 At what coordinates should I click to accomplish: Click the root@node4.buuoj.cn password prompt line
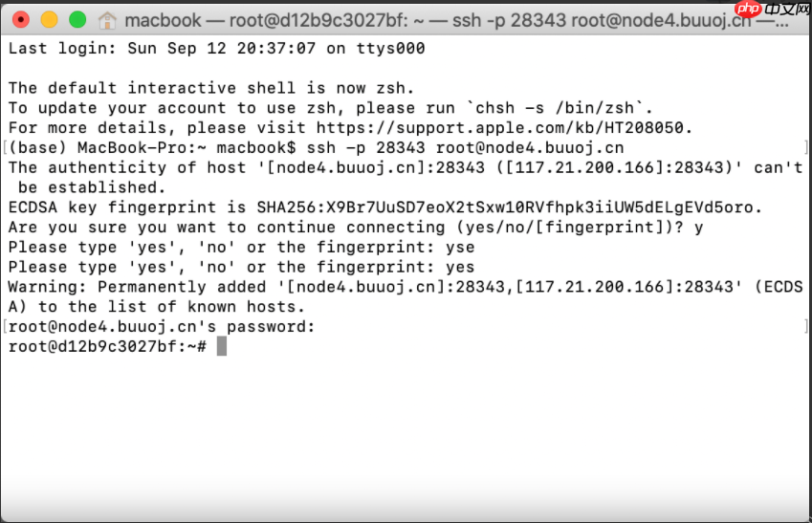161,327
